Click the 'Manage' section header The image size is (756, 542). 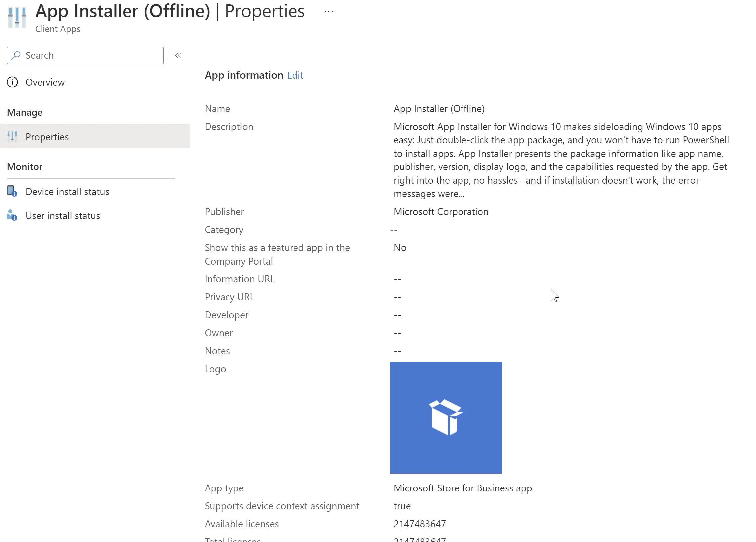click(x=25, y=112)
